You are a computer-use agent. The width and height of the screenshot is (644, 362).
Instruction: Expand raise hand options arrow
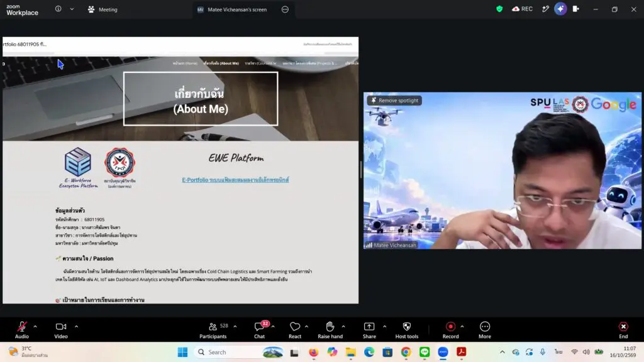(343, 327)
